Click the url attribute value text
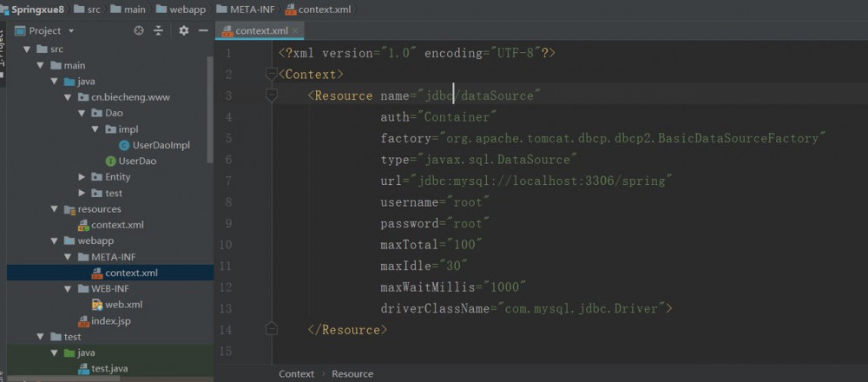Screen dimensions: 868x382 tap(542, 181)
